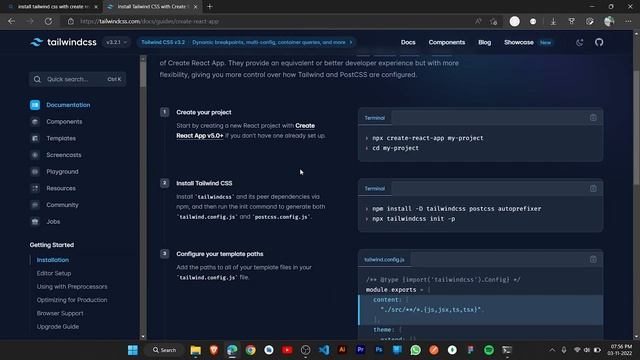Open Optimizing for Production guide
Image resolution: width=640 pixels, height=360 pixels.
point(72,300)
